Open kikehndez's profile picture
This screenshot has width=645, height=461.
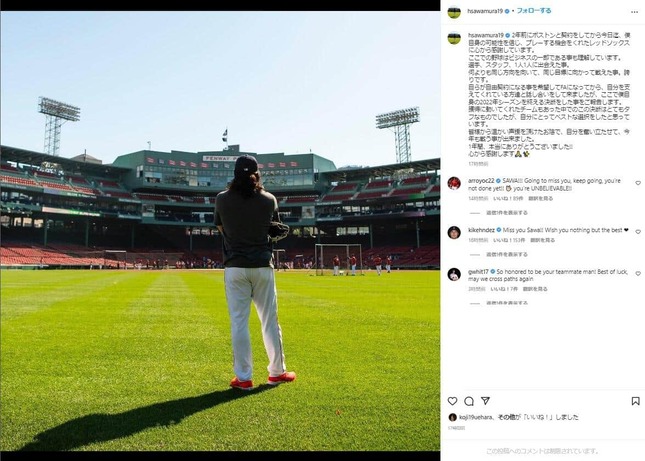454,232
